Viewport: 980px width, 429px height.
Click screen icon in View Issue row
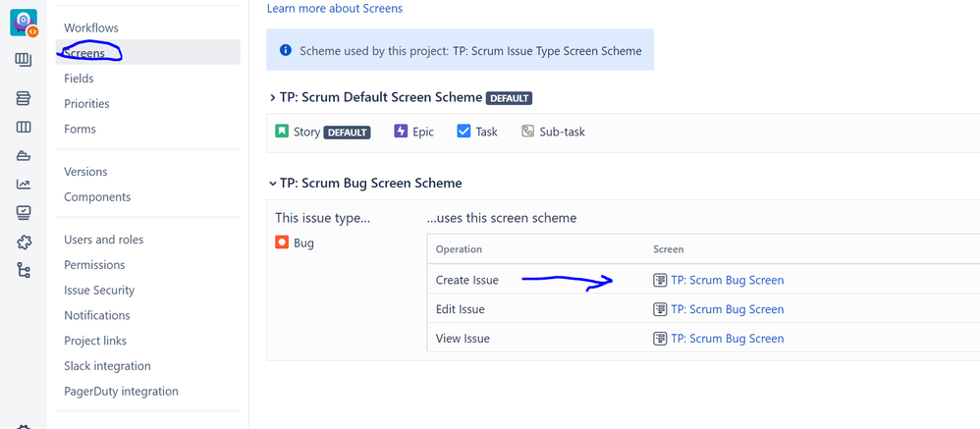click(660, 339)
